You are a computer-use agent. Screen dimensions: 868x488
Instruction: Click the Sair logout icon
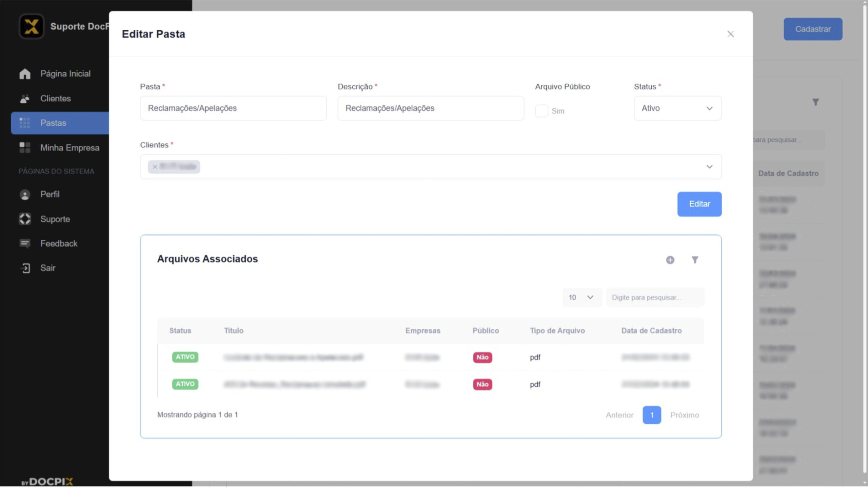(25, 268)
